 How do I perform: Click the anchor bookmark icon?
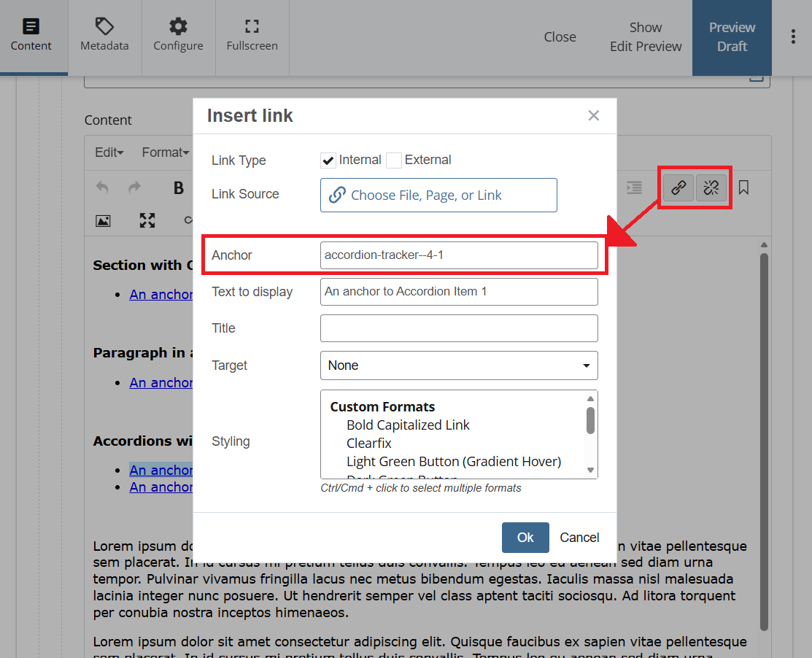click(x=743, y=188)
